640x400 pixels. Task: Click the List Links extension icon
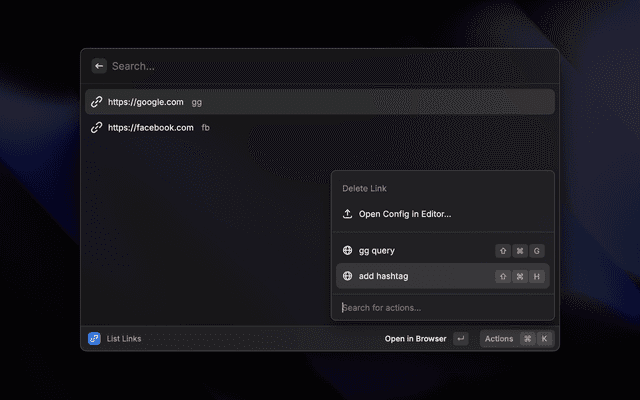pos(94,339)
